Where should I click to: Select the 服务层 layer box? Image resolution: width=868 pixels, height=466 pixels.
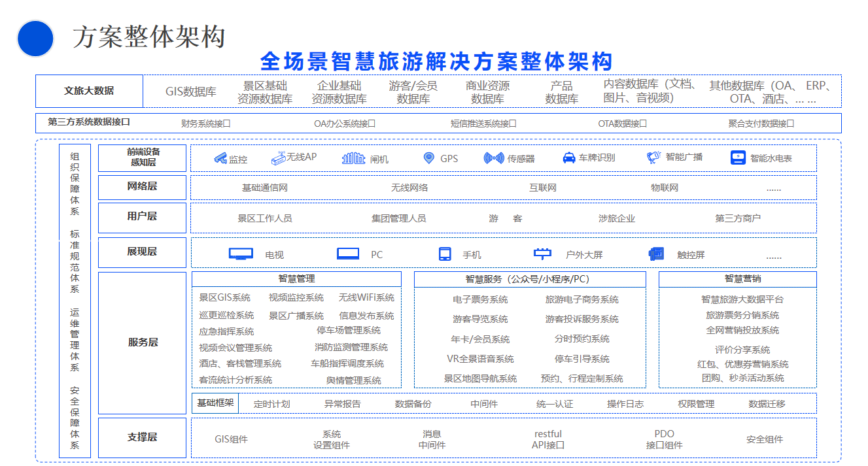143,342
